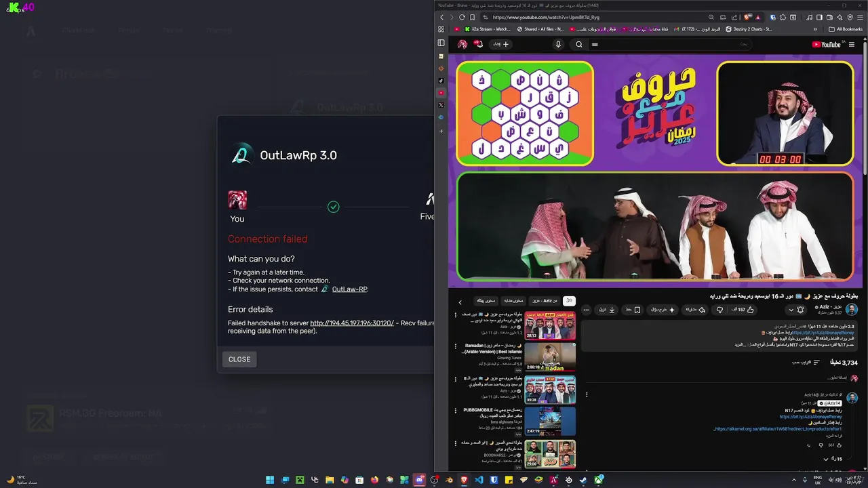868x488 pixels.
Task: Open the Shared - All files bookmark
Action: pos(540,29)
